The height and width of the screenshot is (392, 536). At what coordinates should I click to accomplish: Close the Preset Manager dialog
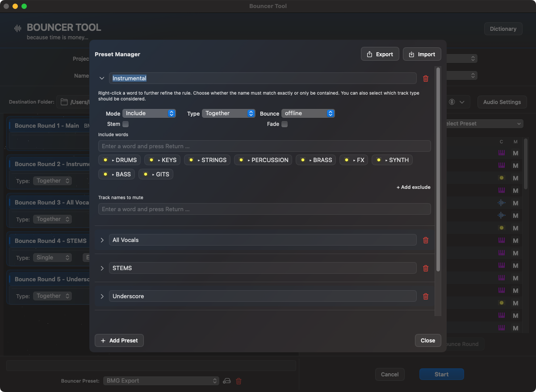(x=428, y=341)
